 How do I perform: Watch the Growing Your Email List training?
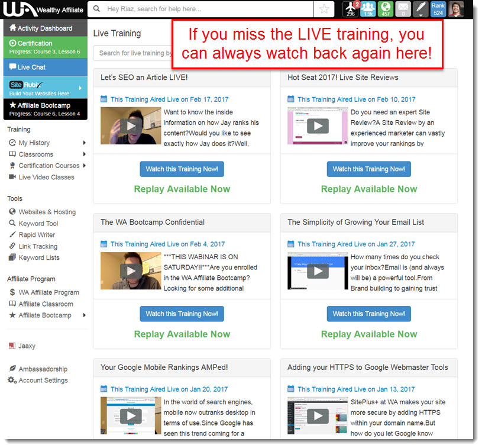click(369, 314)
